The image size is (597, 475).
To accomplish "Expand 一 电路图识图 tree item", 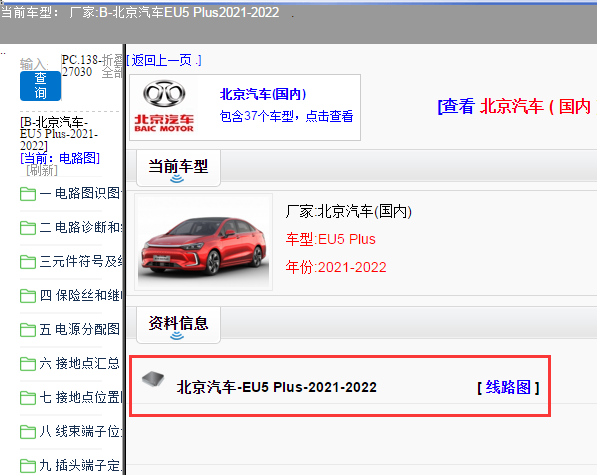I will tap(81, 193).
